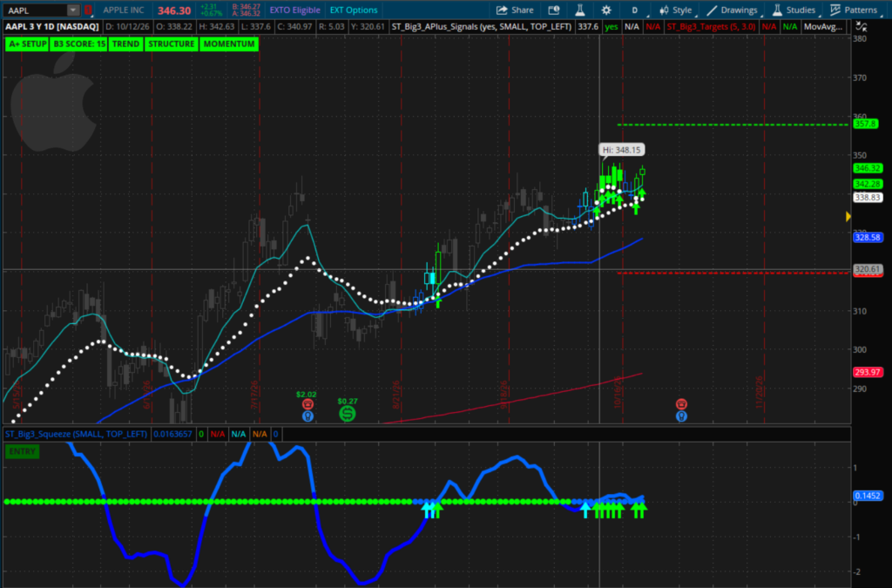Viewport: 892px width, 588px height.
Task: Click the TREND green label
Action: 125,44
